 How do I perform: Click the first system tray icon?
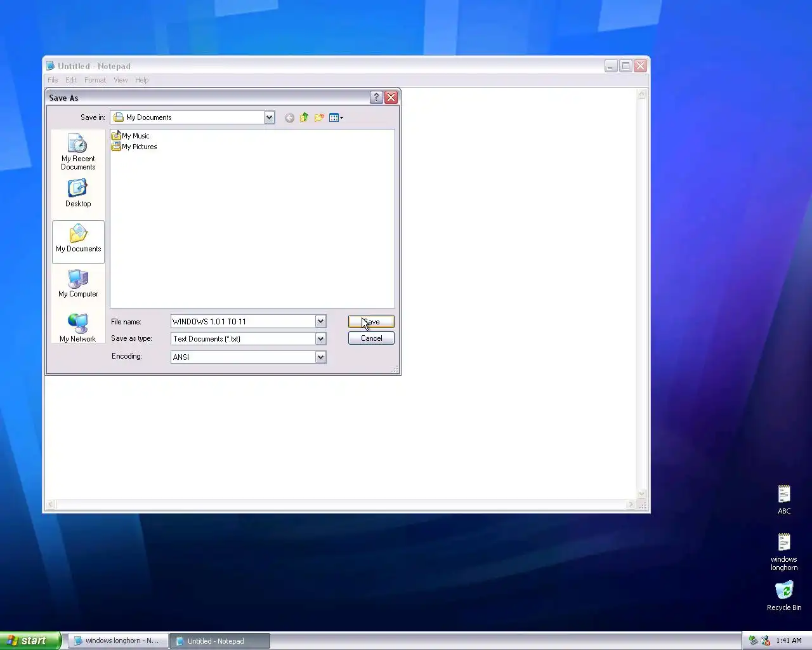(753, 640)
